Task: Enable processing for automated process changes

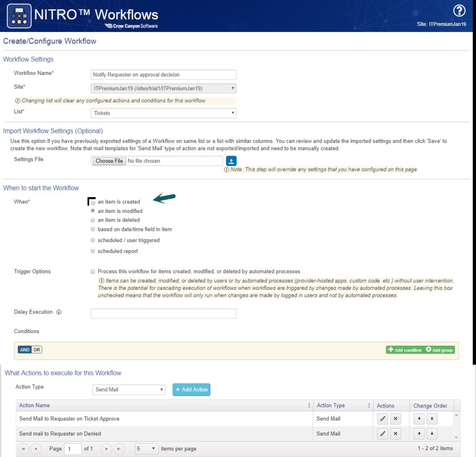Action: [x=93, y=272]
